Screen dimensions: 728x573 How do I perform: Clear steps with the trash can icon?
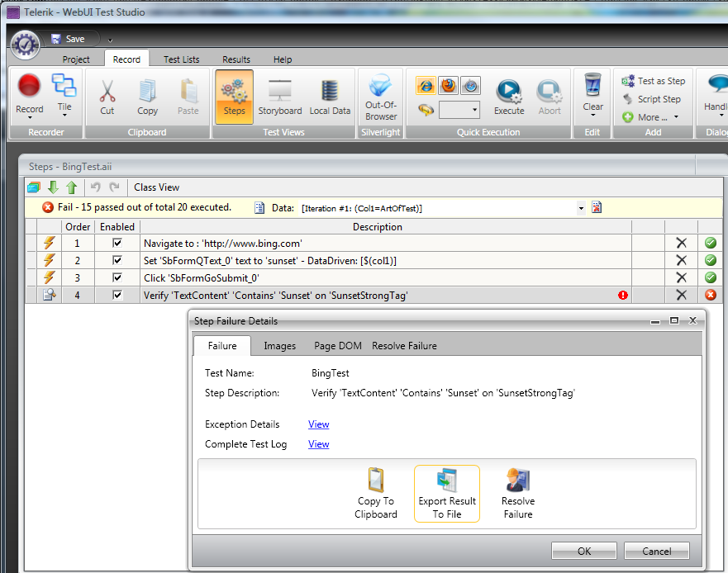592,85
